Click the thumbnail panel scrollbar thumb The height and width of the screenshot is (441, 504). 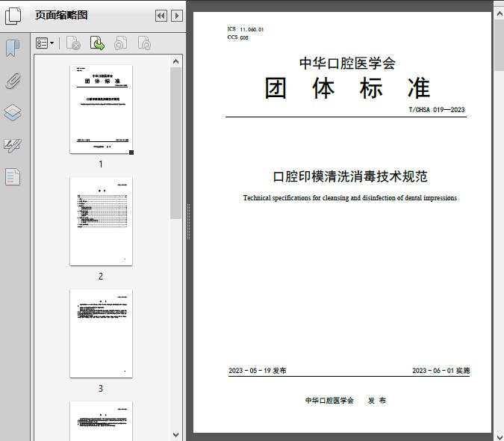click(x=175, y=144)
